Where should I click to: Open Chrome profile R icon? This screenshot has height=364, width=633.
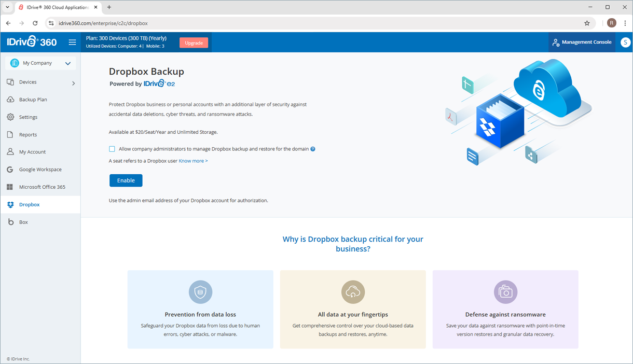click(611, 23)
